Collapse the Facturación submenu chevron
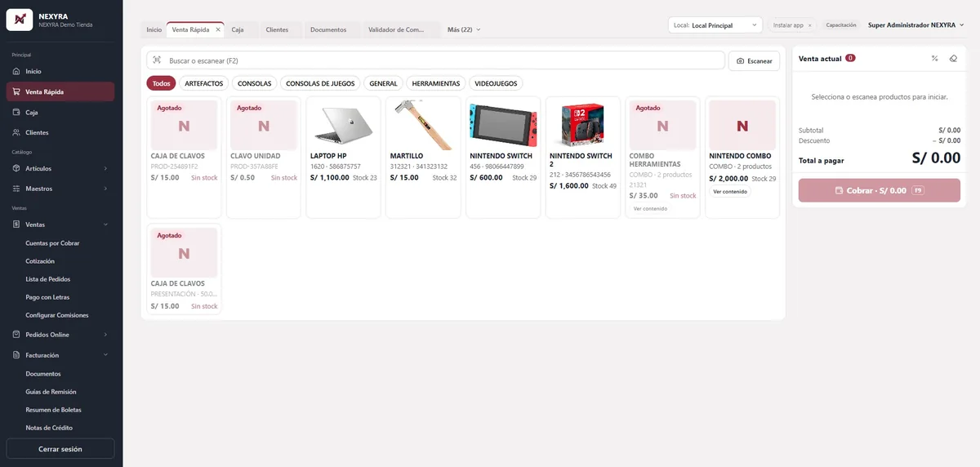Image resolution: width=980 pixels, height=467 pixels. (x=105, y=355)
